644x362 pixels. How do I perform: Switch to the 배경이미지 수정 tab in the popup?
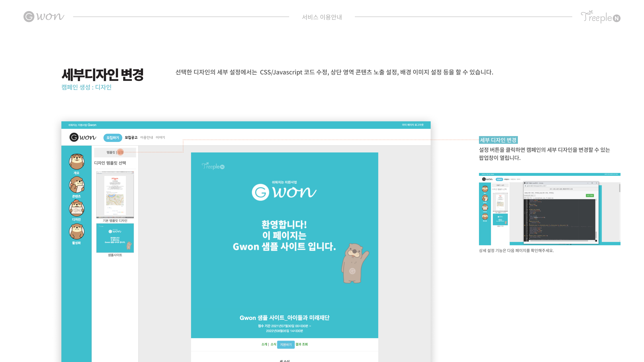pyautogui.click(x=568, y=189)
